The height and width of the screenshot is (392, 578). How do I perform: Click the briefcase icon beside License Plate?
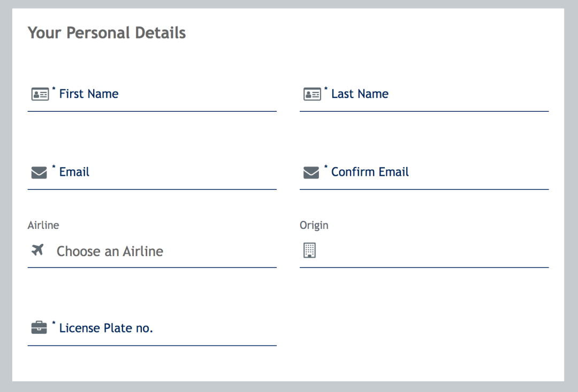click(39, 327)
